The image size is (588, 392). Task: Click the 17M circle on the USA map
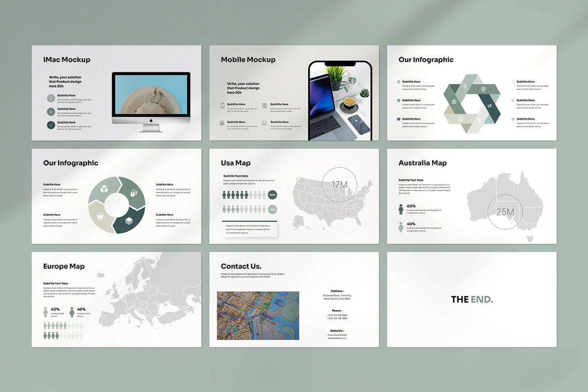click(x=340, y=185)
